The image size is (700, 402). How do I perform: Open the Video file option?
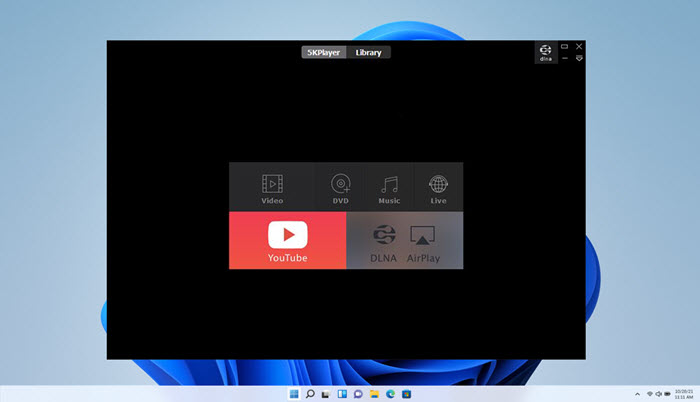click(272, 188)
